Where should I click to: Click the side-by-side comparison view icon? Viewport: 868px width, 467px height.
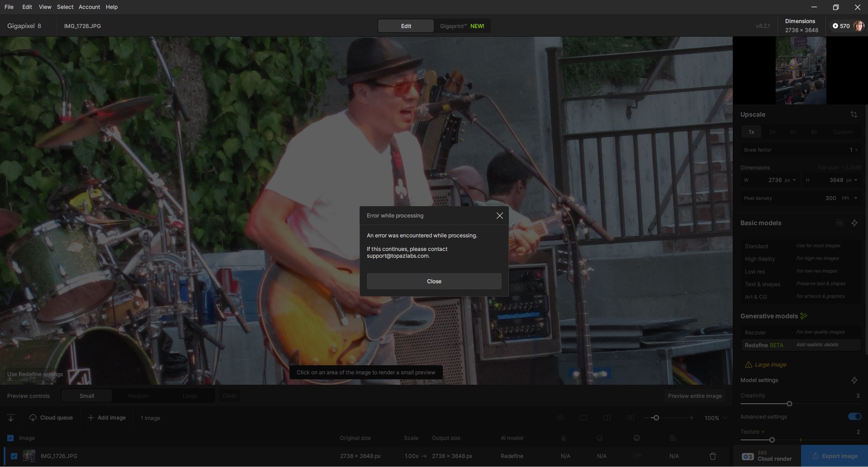(x=630, y=418)
